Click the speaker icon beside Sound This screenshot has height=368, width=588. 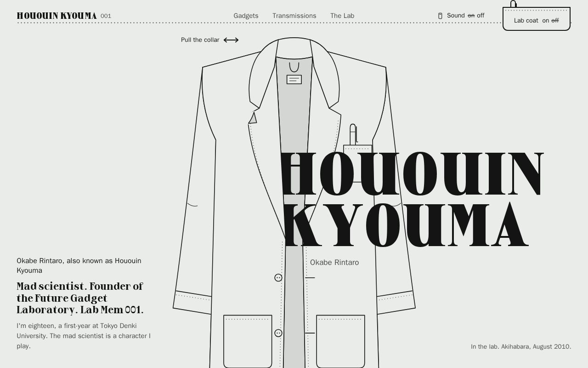(440, 16)
